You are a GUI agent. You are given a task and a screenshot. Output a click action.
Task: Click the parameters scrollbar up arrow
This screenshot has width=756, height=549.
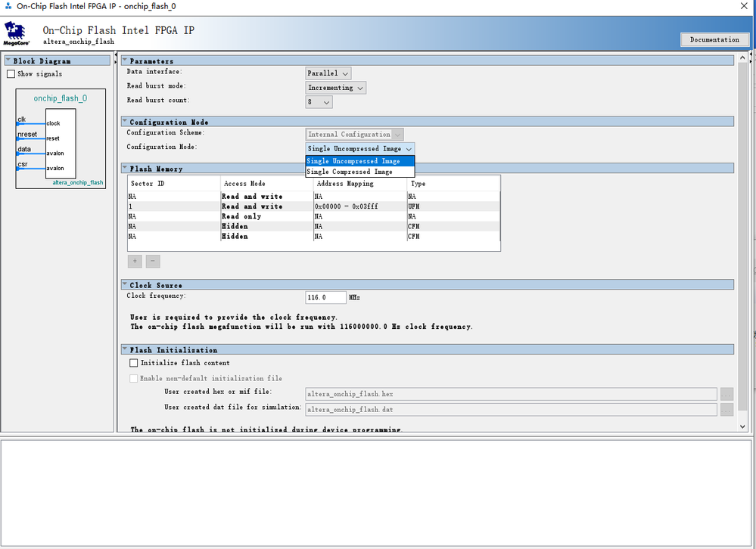click(742, 58)
